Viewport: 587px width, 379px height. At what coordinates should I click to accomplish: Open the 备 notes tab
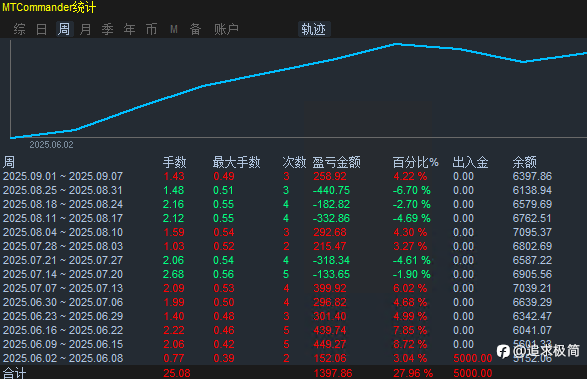(x=195, y=29)
